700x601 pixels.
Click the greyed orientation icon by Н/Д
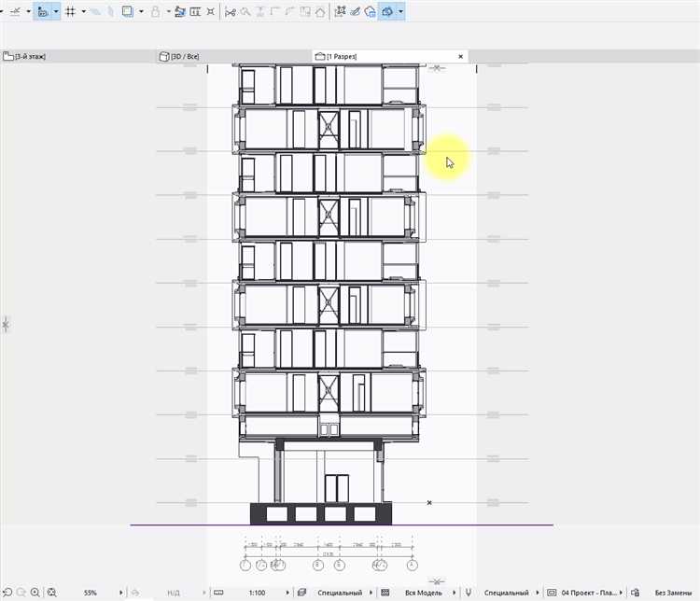(x=134, y=593)
